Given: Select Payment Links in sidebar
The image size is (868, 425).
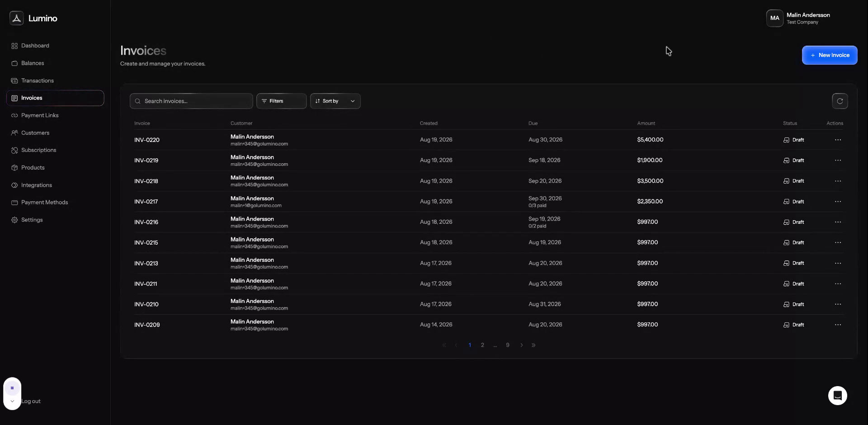Looking at the screenshot, I should click(x=40, y=115).
